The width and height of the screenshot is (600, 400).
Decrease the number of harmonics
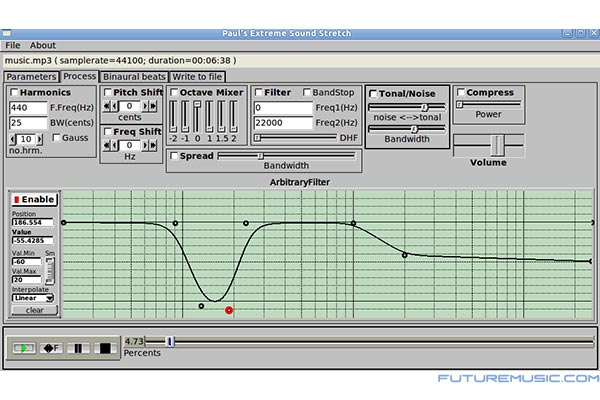[x=13, y=139]
